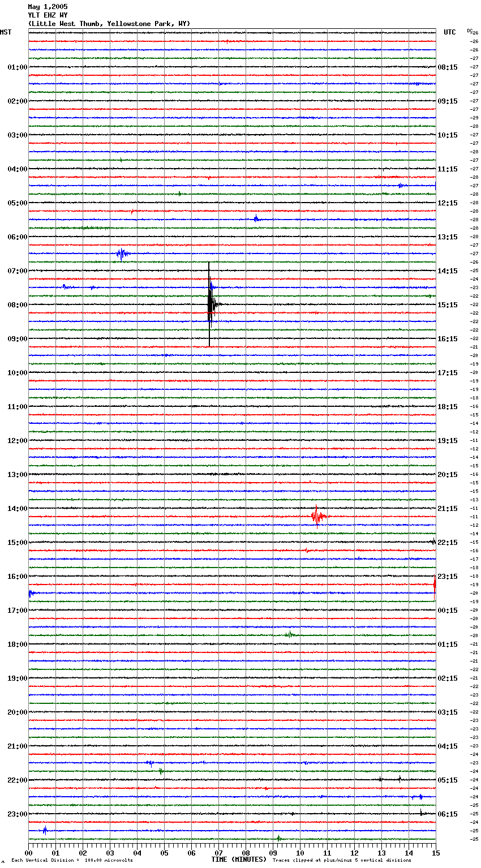This screenshot has width=481, height=868.
Task: Select the 06:00 MST row label
Action: [x=17, y=237]
